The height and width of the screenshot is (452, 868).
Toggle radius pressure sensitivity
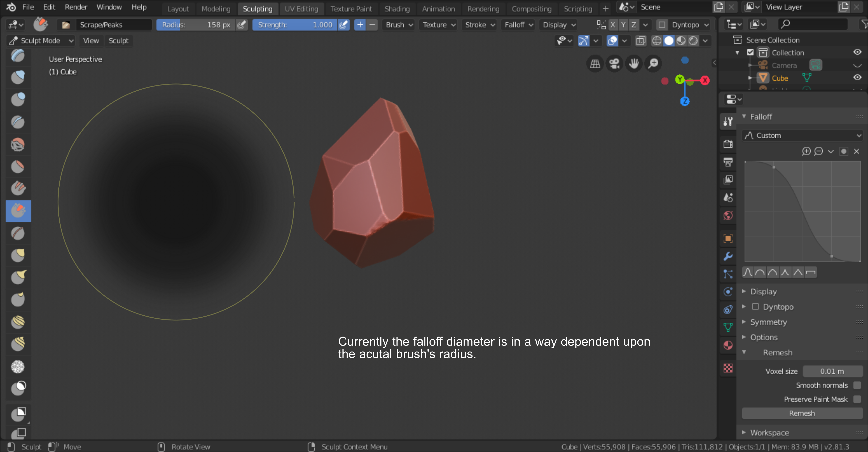tap(242, 25)
